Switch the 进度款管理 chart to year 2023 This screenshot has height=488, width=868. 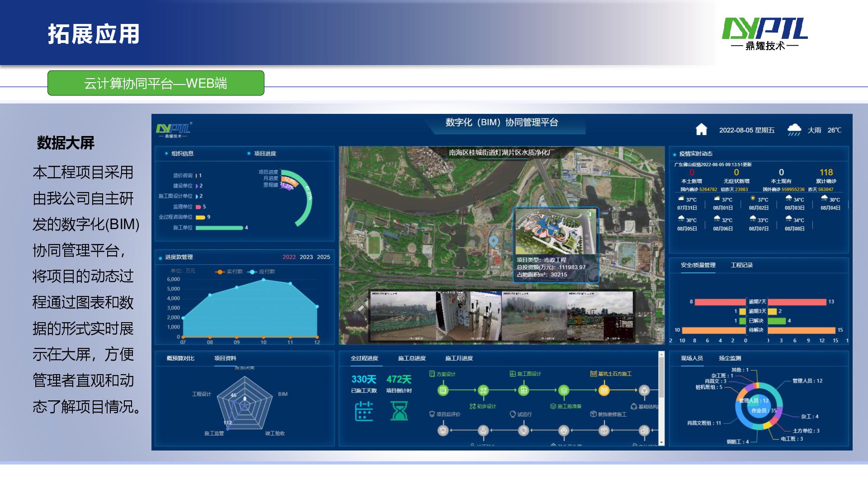point(307,257)
